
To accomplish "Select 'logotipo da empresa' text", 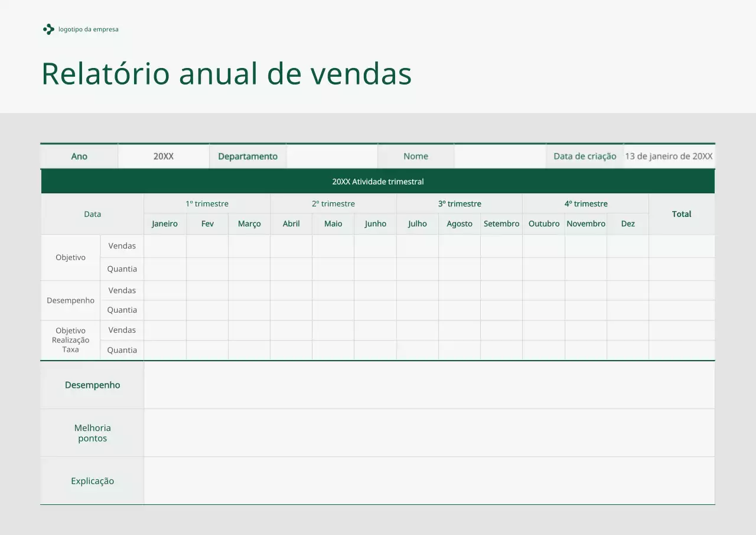I will [89, 29].
